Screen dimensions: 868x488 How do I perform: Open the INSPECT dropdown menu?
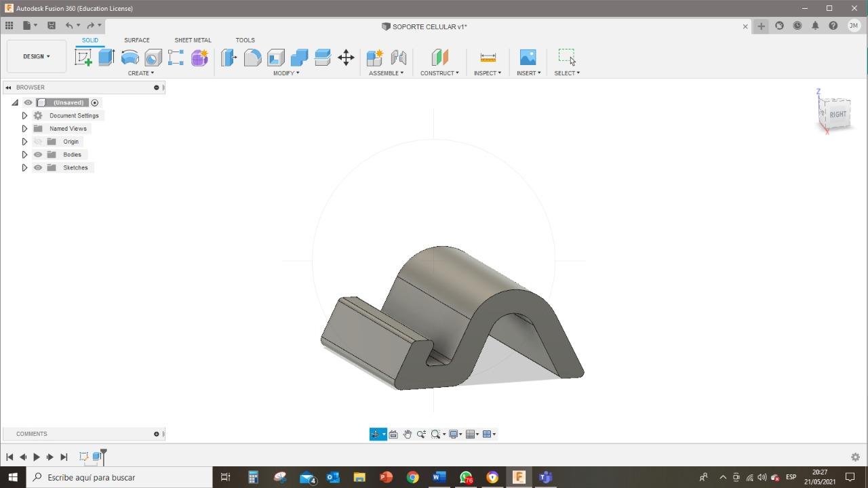point(488,73)
